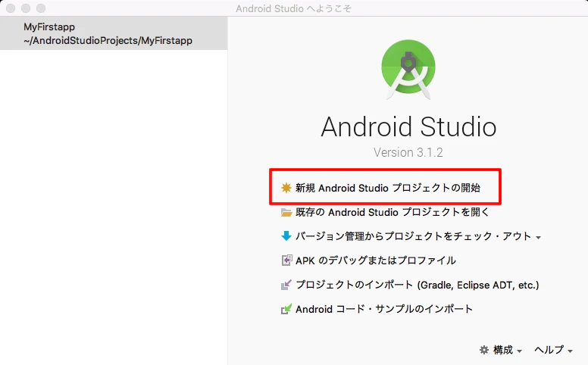The image size is (588, 365).
Task: Open the ヘルプ help dropdown menu
Action: click(553, 350)
